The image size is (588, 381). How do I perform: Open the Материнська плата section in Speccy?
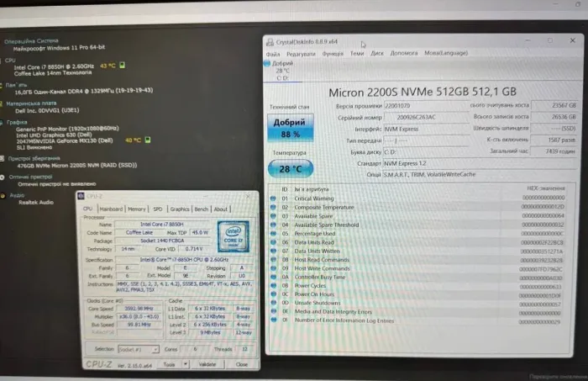click(x=31, y=103)
